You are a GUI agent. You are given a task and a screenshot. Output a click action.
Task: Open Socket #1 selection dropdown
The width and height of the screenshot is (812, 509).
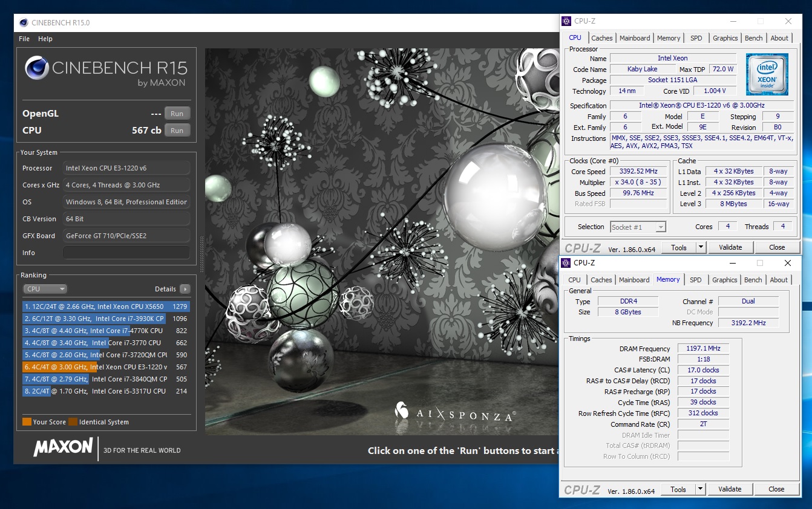(x=638, y=227)
